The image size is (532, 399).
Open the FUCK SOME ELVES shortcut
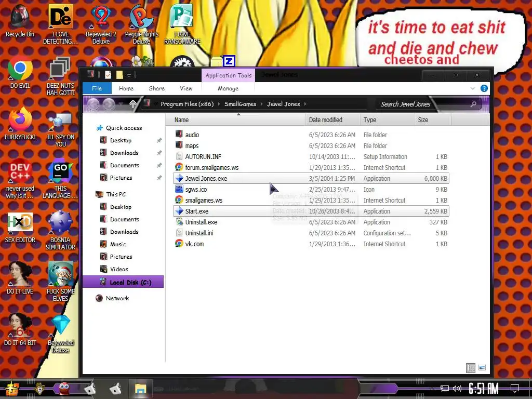tap(60, 282)
